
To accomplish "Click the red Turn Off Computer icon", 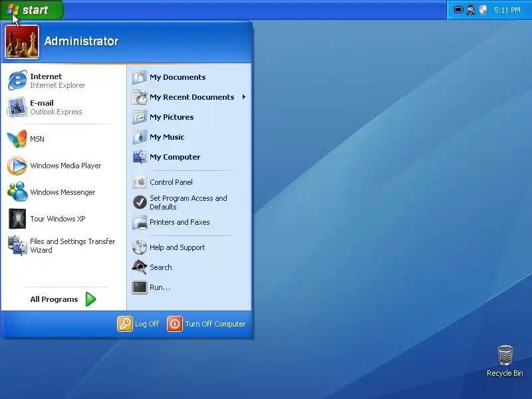I will click(x=175, y=324).
